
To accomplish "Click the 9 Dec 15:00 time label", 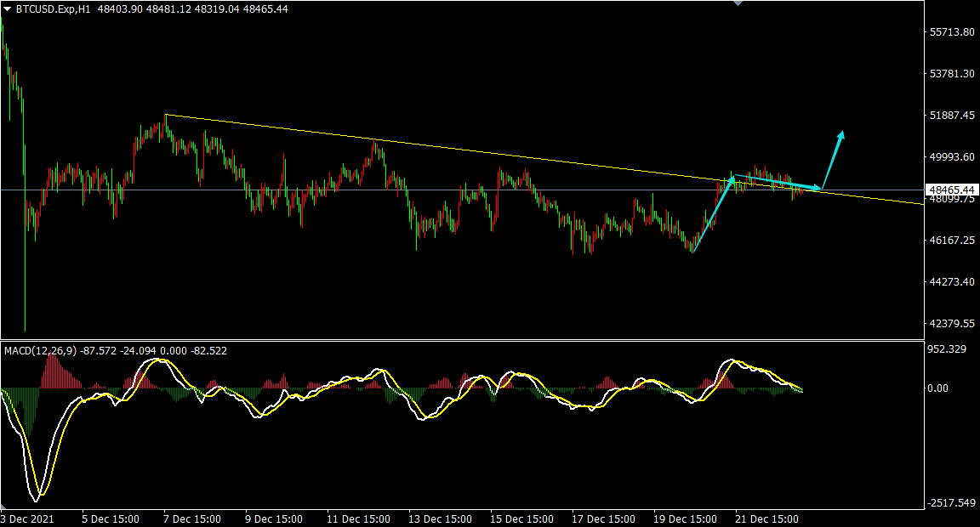I will (x=274, y=519).
